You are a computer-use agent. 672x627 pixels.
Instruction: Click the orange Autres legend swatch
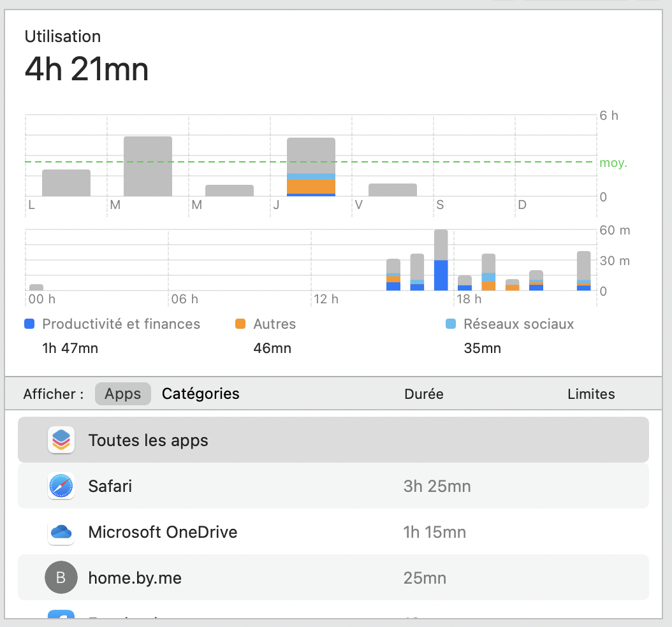click(x=240, y=324)
